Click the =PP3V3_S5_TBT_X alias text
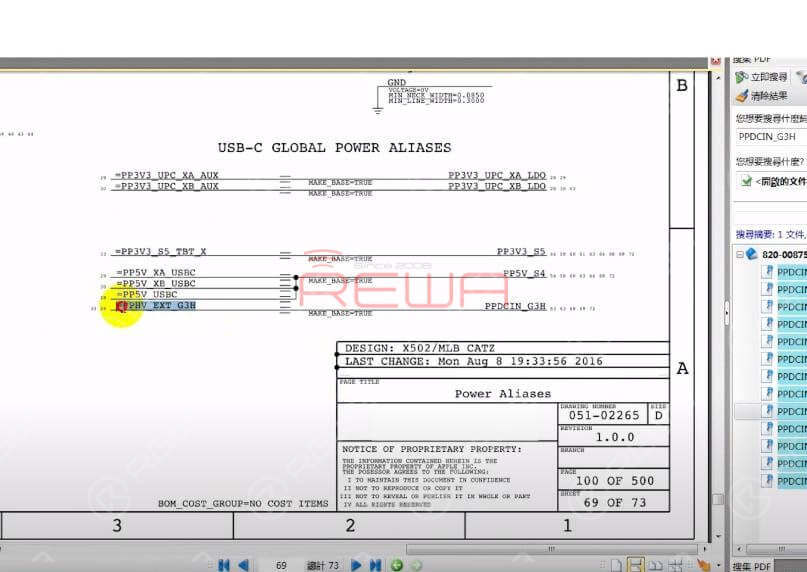This screenshot has width=807, height=572. pyautogui.click(x=161, y=251)
